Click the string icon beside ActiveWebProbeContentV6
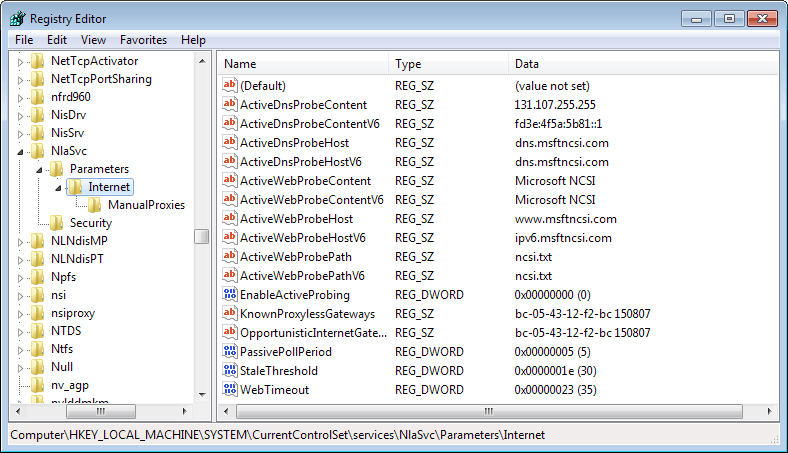 click(230, 199)
